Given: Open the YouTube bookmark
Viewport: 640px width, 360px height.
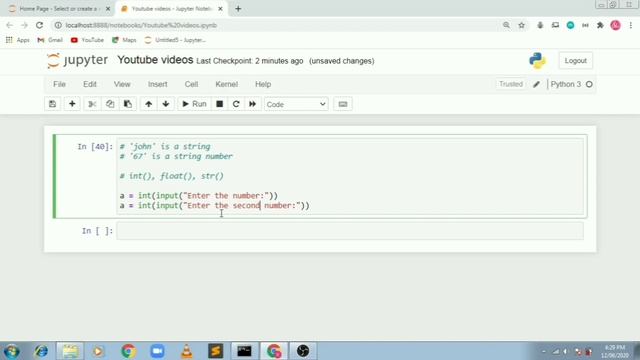Looking at the screenshot, I should pyautogui.click(x=87, y=40).
